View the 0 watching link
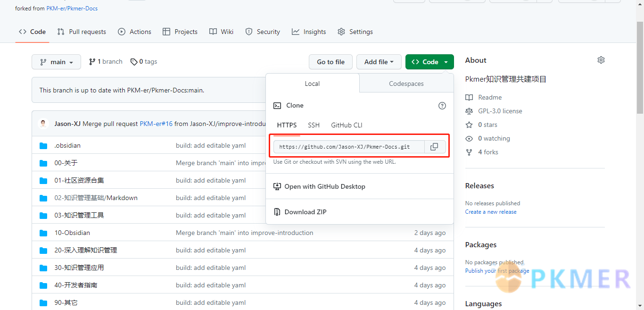 [x=487, y=138]
